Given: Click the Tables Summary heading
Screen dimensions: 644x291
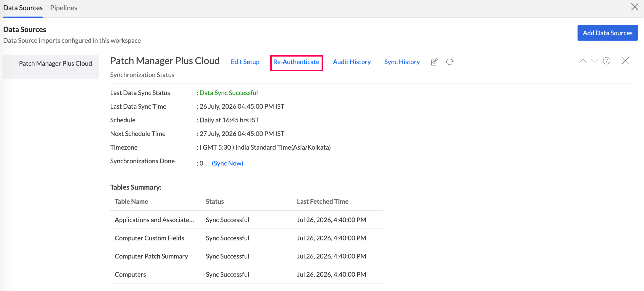Looking at the screenshot, I should point(136,187).
